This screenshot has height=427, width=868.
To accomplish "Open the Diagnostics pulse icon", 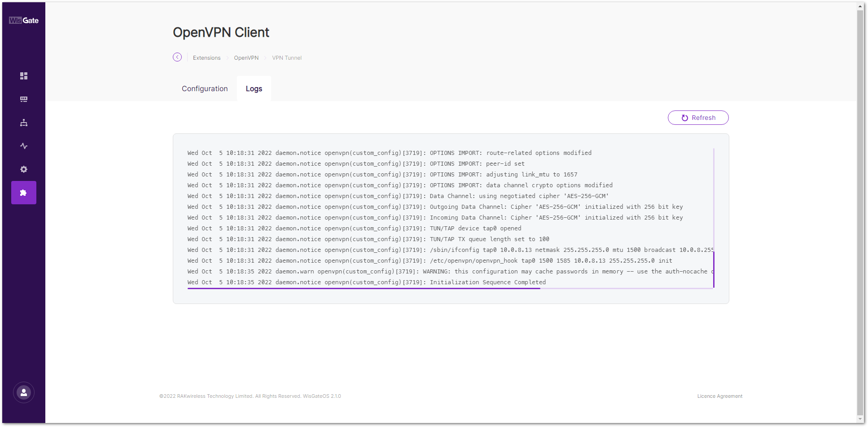I will (24, 146).
